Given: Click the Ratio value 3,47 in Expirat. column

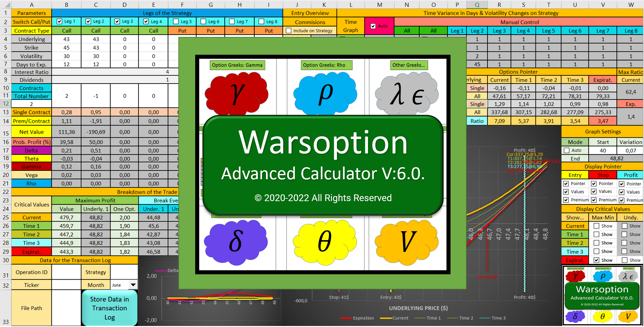Looking at the screenshot, I should 603,121.
